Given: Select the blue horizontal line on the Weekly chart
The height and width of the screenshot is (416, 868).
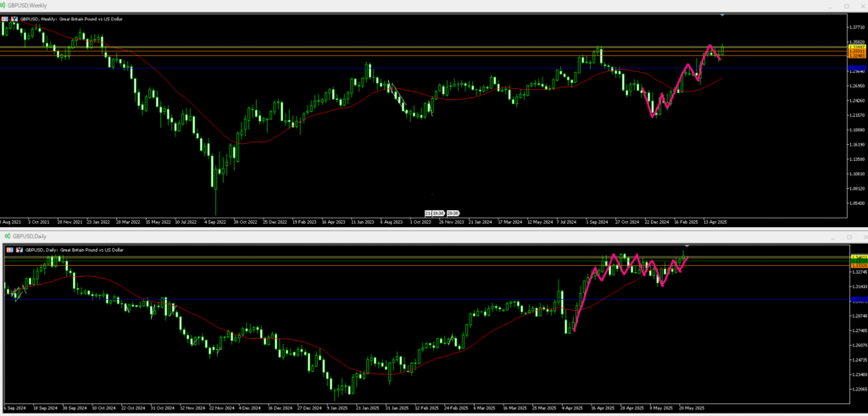Looking at the screenshot, I should coord(339,69).
